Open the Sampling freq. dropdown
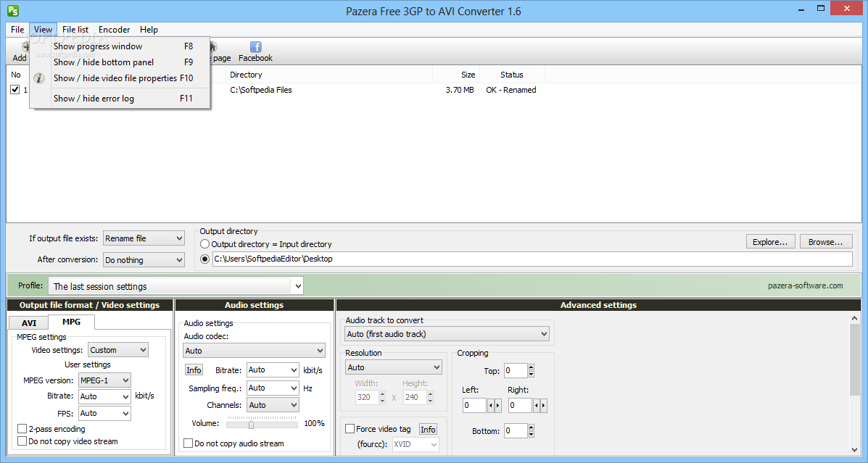This screenshot has height=463, width=868. [x=273, y=388]
